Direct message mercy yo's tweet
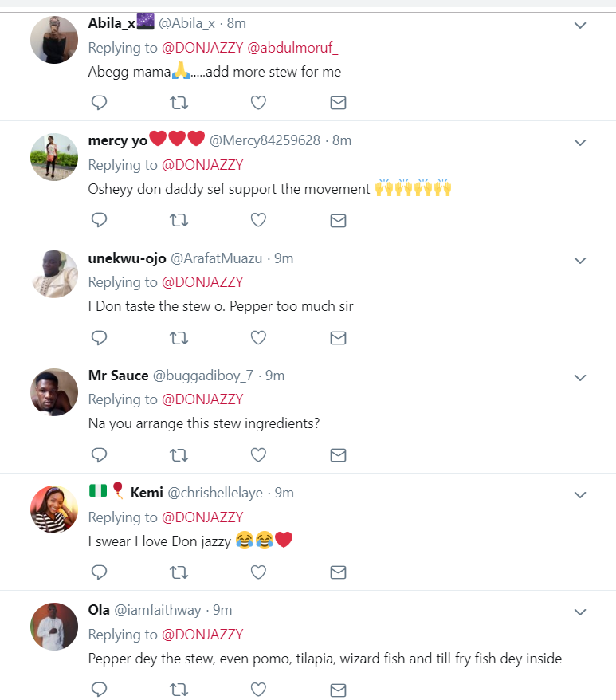 coord(338,220)
